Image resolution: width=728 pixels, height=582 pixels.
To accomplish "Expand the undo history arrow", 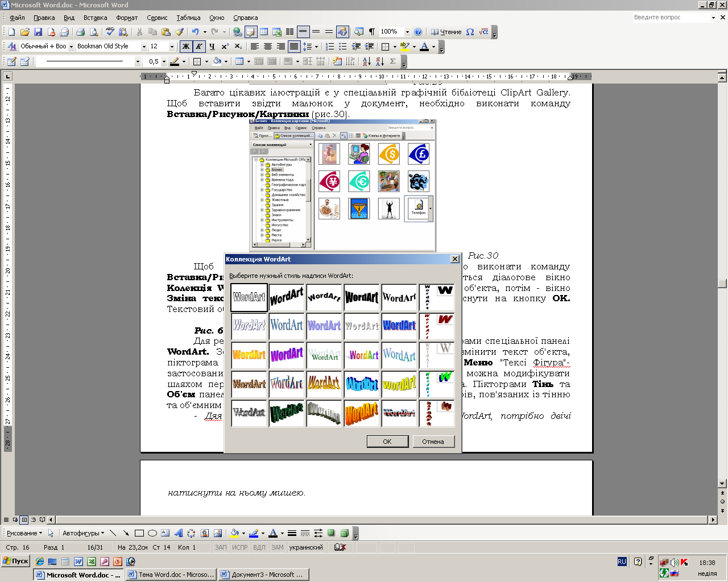I will click(x=205, y=32).
